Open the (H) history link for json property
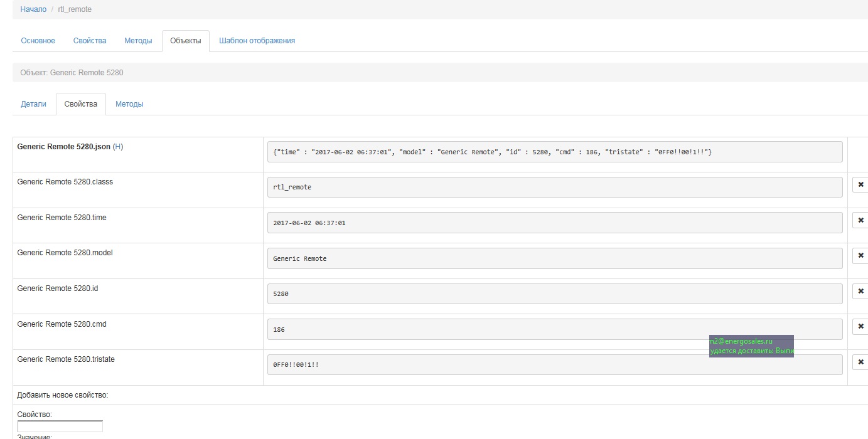Screen dimensions: 868x439 117,147
